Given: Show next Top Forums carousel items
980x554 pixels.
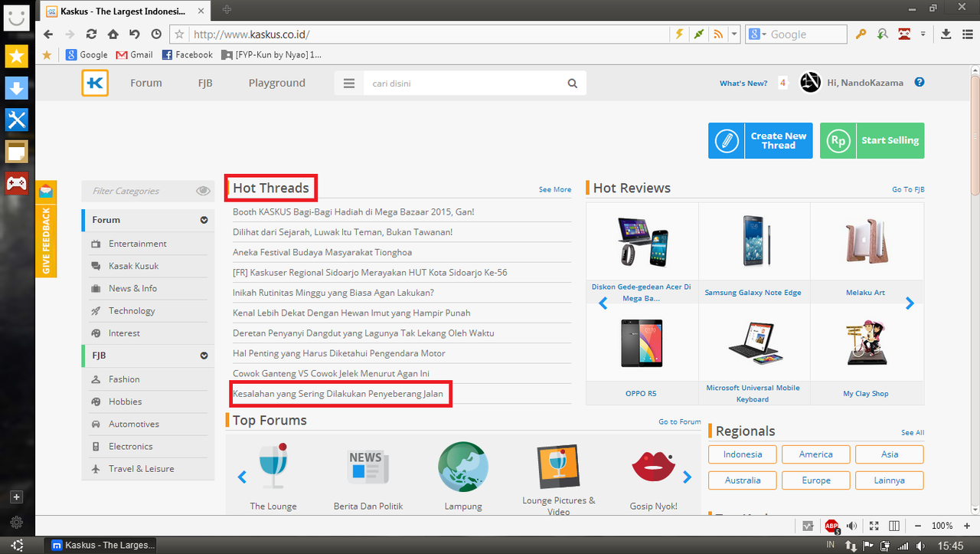Looking at the screenshot, I should (x=687, y=477).
